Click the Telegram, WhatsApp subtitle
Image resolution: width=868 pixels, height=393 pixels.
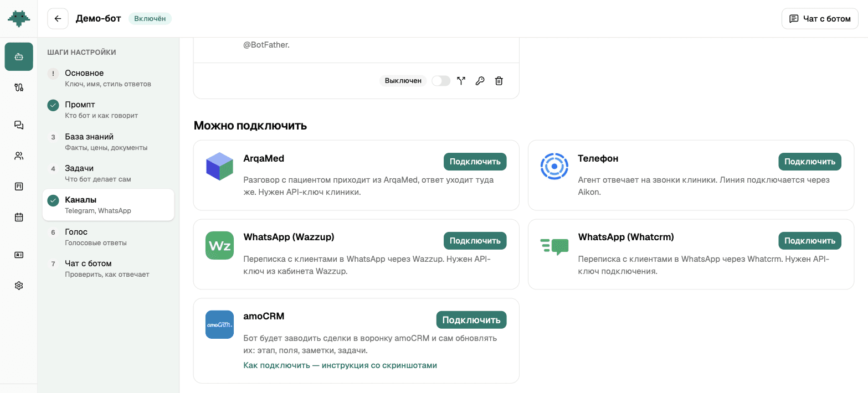click(98, 211)
